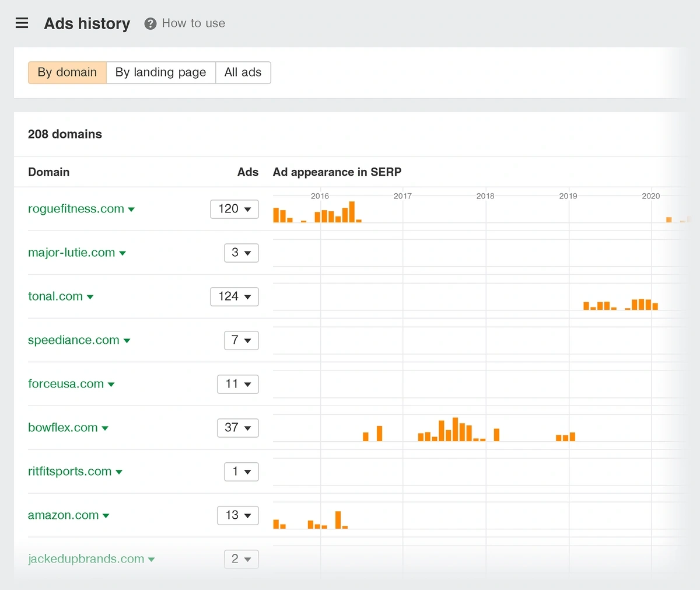Click the 2017 year label
The image size is (700, 590).
pyautogui.click(x=402, y=196)
